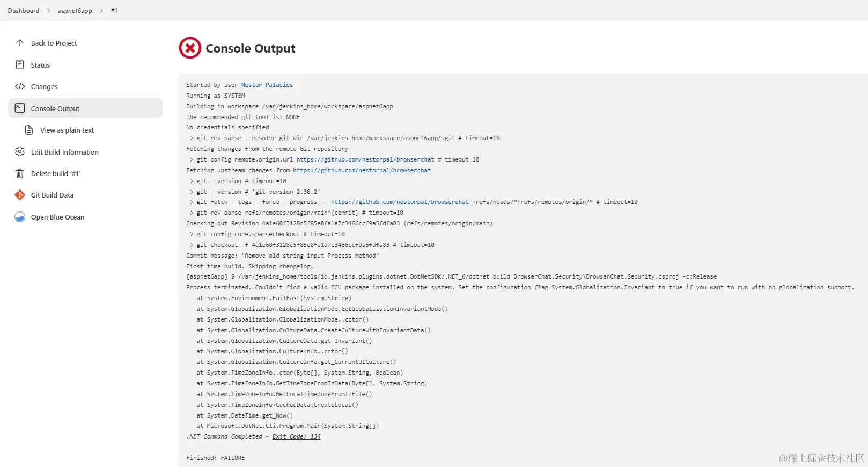Open the #1 build breadcrumb
This screenshot has height=467, width=868.
click(x=114, y=11)
